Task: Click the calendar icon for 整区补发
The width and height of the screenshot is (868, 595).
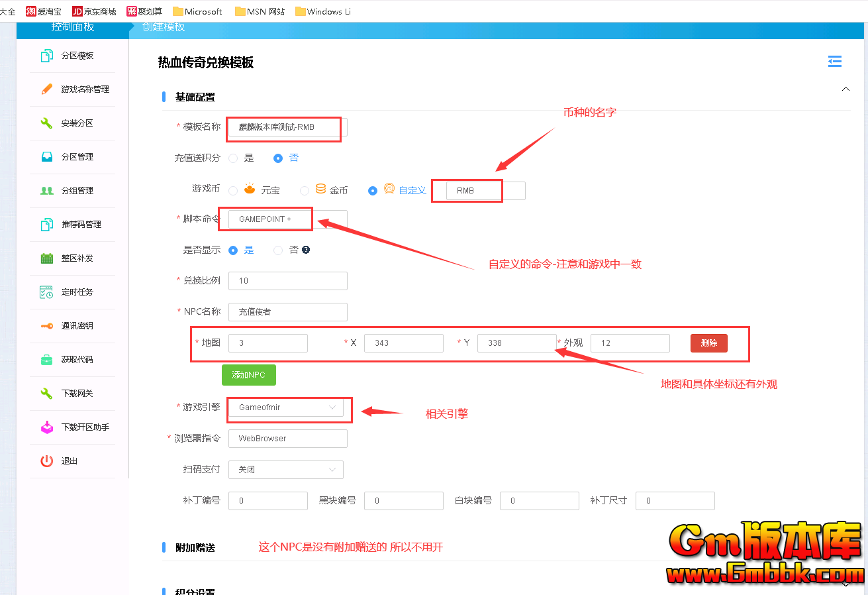Action: 46,258
